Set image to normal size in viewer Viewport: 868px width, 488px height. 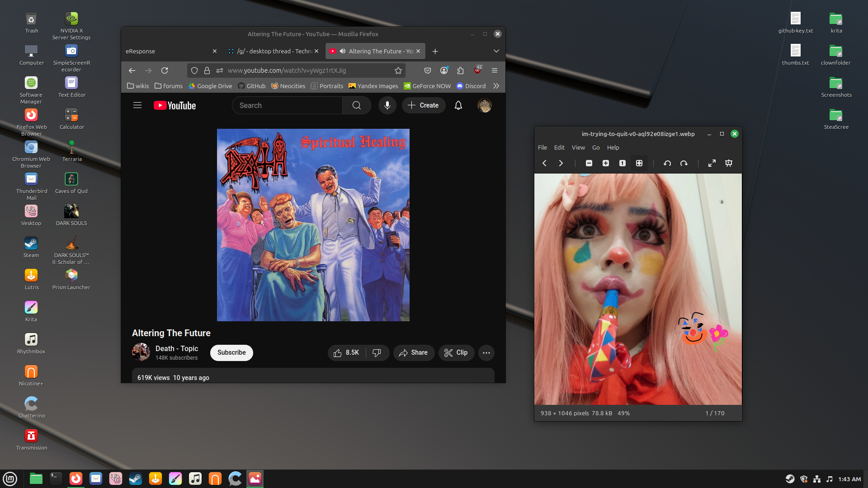point(623,163)
